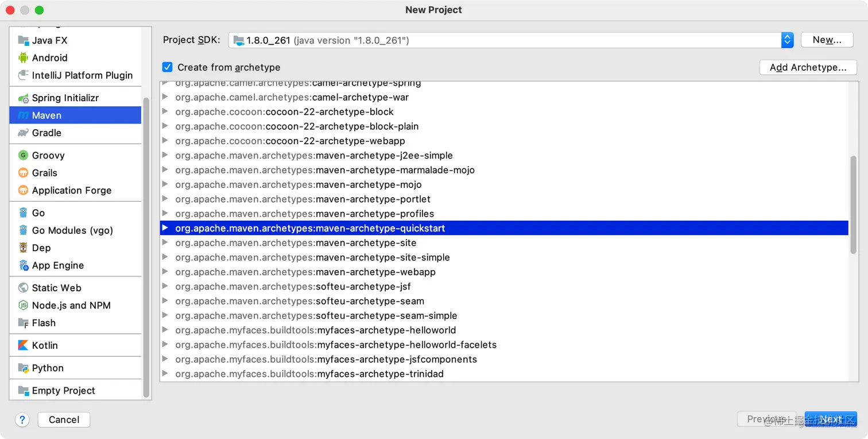The image size is (868, 439).
Task: Click the IntelliJ Platform Plugin icon
Action: coord(23,75)
